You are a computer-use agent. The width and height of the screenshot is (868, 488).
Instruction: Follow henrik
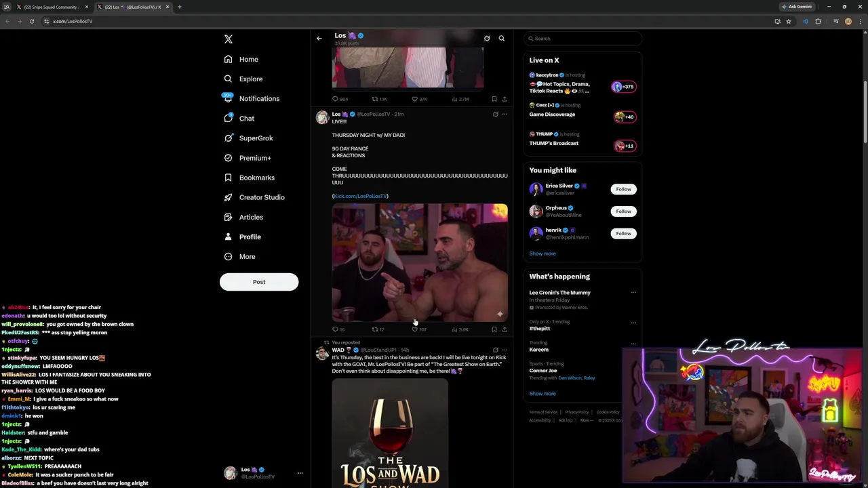coord(623,233)
